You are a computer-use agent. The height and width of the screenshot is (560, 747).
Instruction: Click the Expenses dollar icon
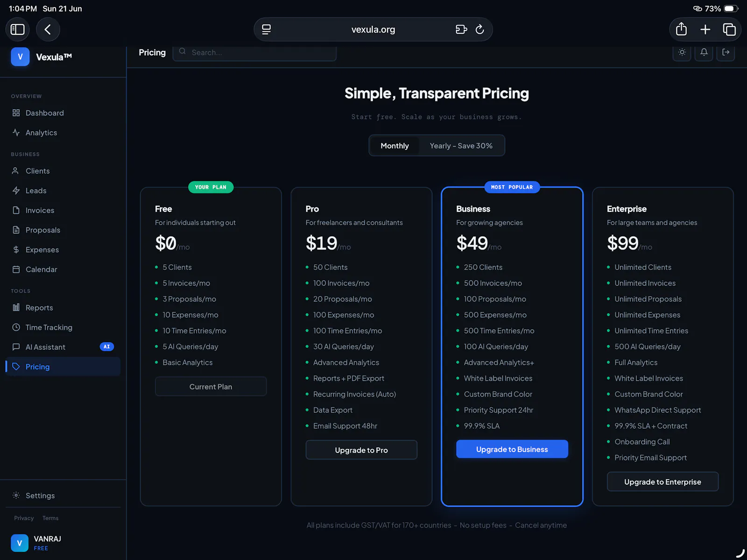(x=16, y=249)
